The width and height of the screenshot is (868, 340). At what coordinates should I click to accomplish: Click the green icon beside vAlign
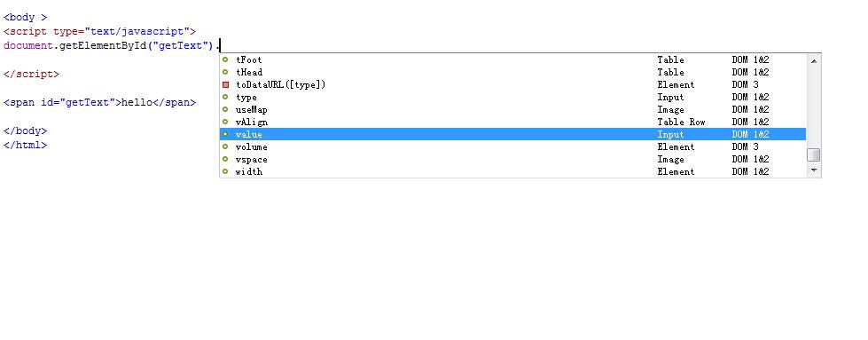click(225, 122)
